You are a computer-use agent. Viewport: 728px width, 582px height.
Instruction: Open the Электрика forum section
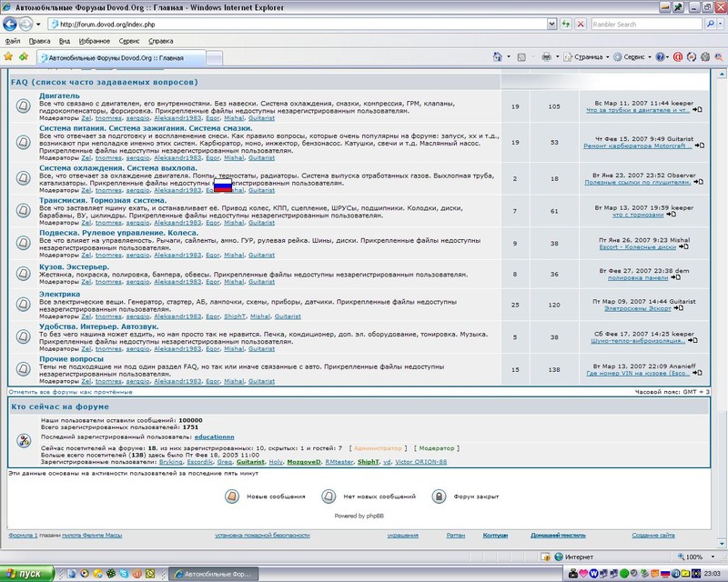pos(59,294)
